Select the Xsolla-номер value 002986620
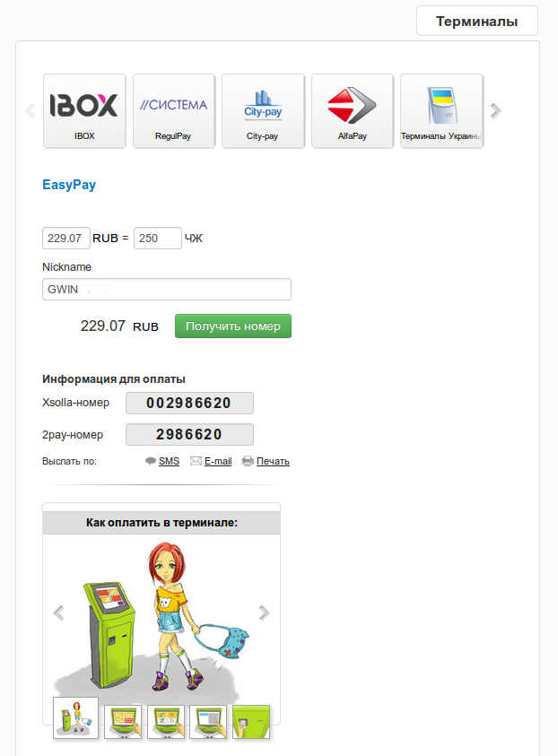The width and height of the screenshot is (558, 756). pos(189,403)
